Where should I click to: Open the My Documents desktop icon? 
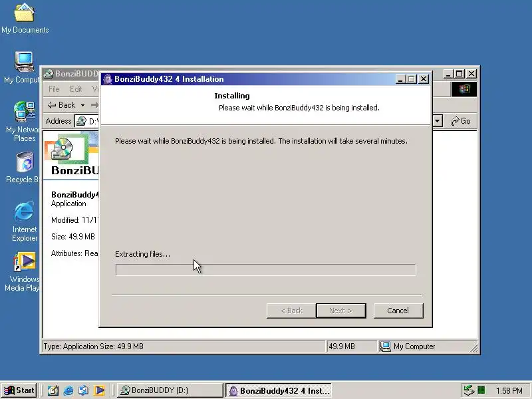click(x=25, y=19)
